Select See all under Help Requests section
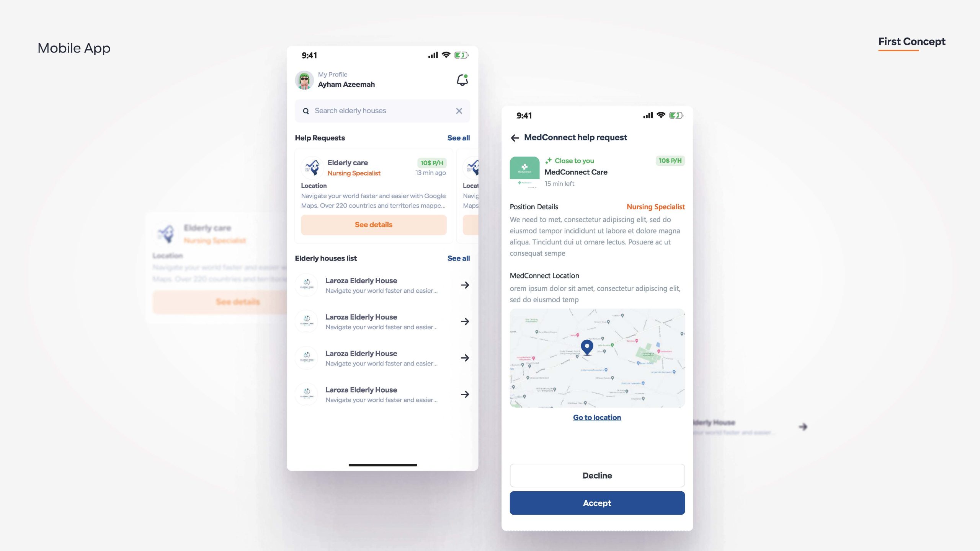Screen dimensions: 980x551 click(x=459, y=138)
